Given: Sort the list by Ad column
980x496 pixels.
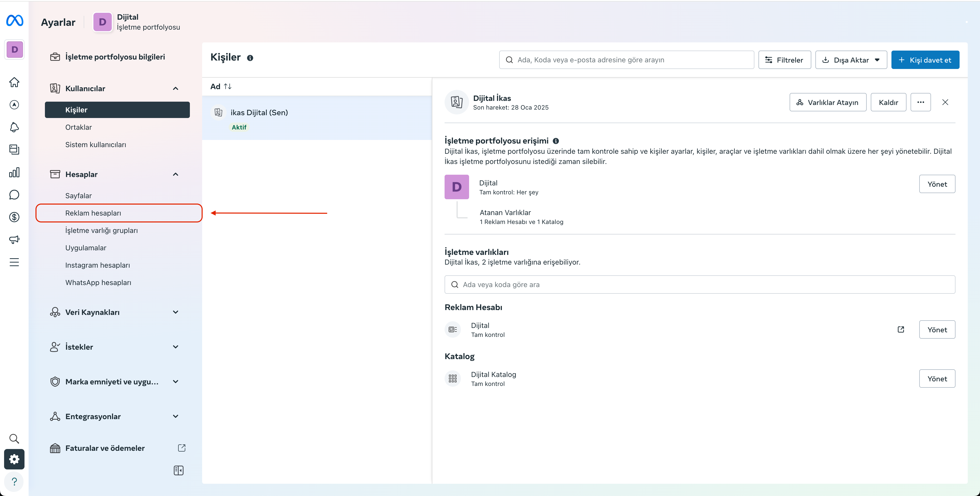Looking at the screenshot, I should [221, 86].
